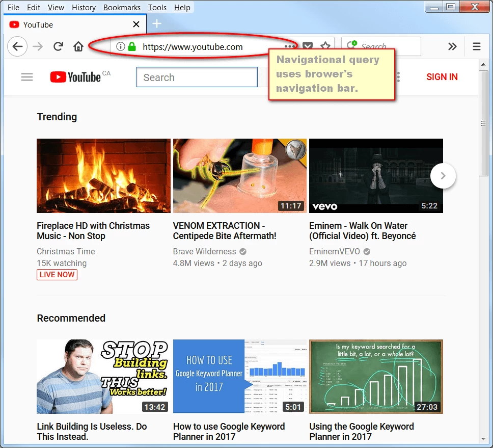
Task: Open the Eminem Walk On Water thumbnail
Action: (x=376, y=176)
